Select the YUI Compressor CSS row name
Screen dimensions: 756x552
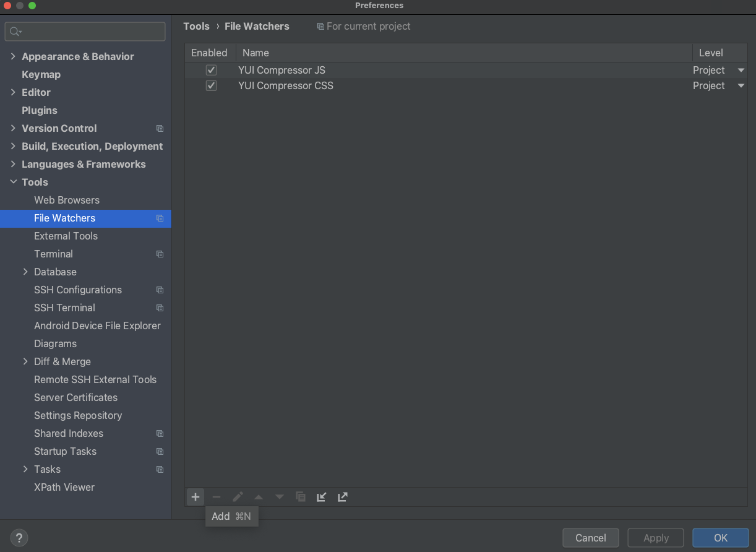pyautogui.click(x=286, y=85)
